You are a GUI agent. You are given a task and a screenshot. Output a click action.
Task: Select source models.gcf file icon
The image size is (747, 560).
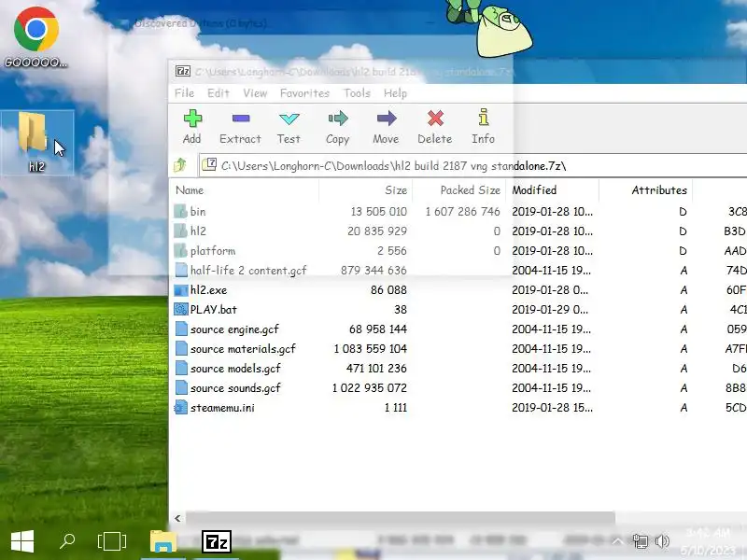[x=181, y=368]
